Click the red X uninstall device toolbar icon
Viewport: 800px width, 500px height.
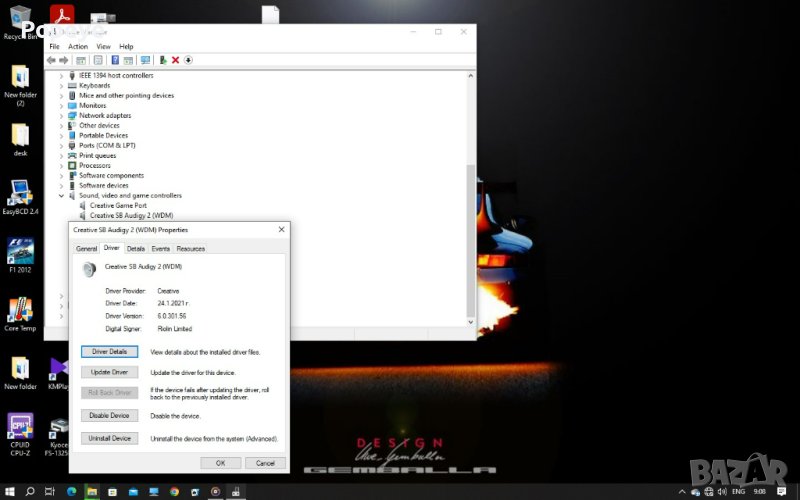175,60
